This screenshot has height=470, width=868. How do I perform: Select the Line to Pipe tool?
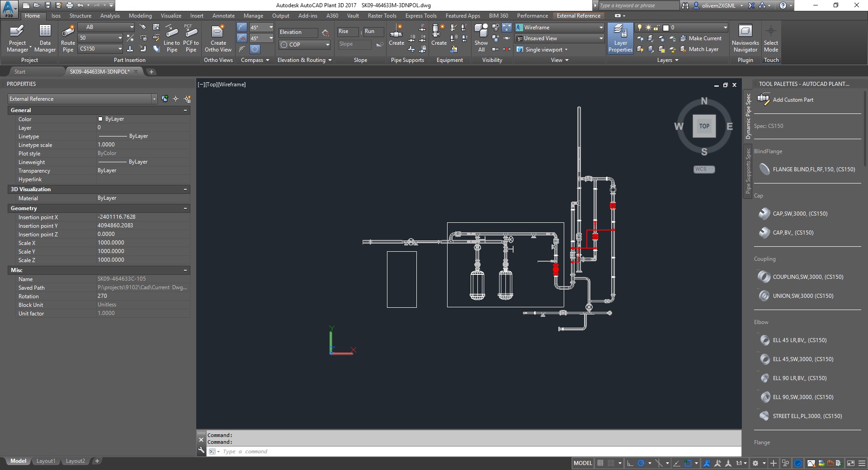coord(172,38)
